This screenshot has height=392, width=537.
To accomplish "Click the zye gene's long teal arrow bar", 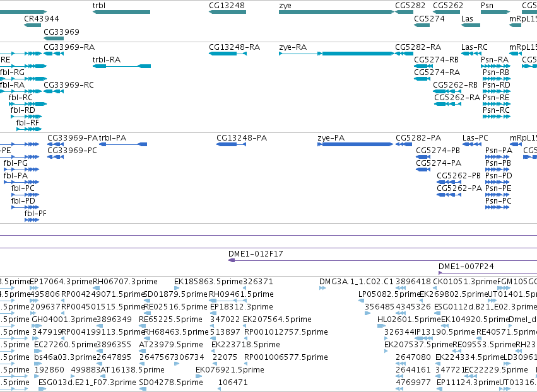I will click(x=337, y=12).
